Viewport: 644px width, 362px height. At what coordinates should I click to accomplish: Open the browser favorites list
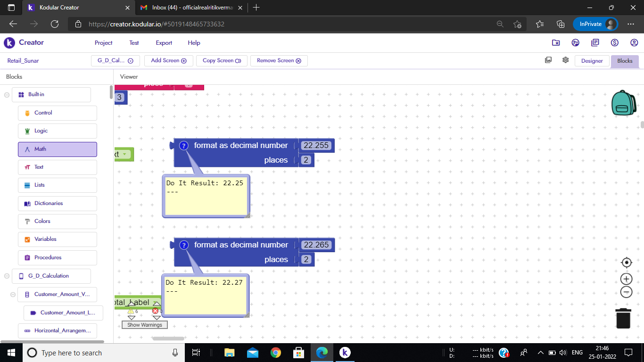click(540, 24)
